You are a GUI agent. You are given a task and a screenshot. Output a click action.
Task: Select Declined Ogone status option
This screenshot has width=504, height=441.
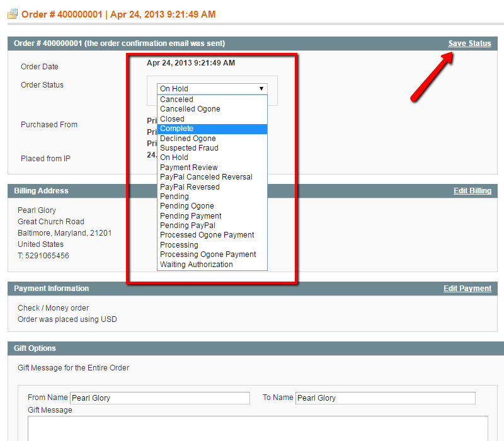[x=188, y=139]
